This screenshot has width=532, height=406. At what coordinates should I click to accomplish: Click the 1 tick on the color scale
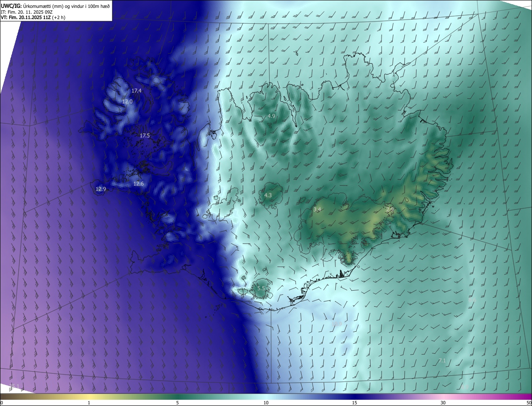(89, 403)
